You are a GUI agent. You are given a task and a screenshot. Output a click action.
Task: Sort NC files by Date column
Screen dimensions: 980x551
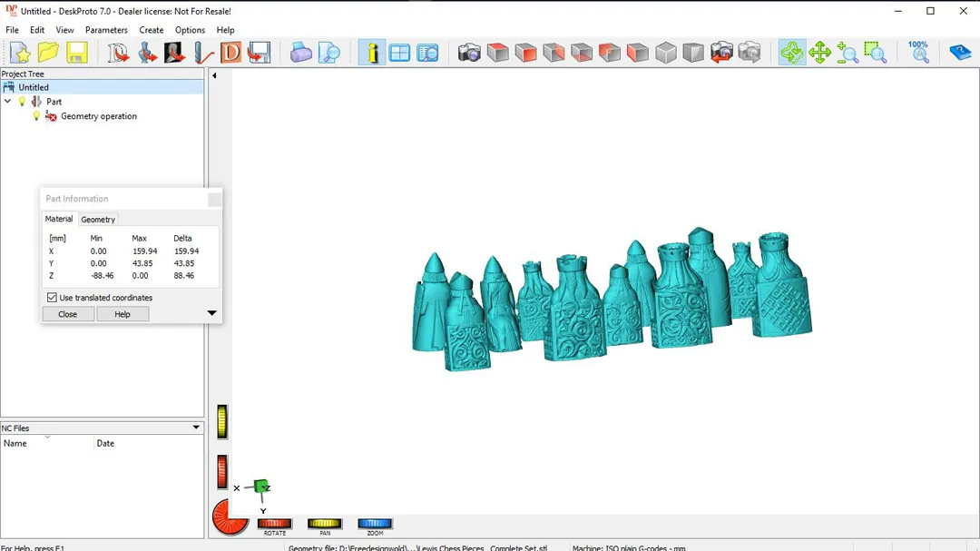(149, 443)
